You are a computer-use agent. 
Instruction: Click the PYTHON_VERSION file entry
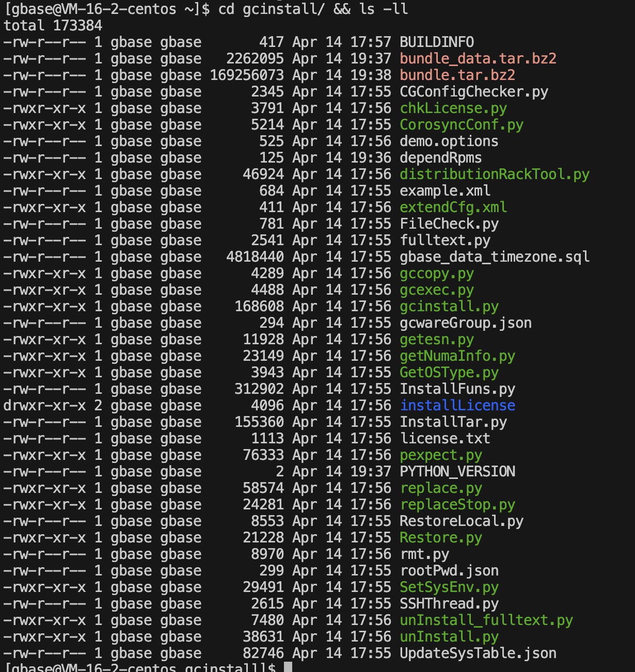[457, 472]
